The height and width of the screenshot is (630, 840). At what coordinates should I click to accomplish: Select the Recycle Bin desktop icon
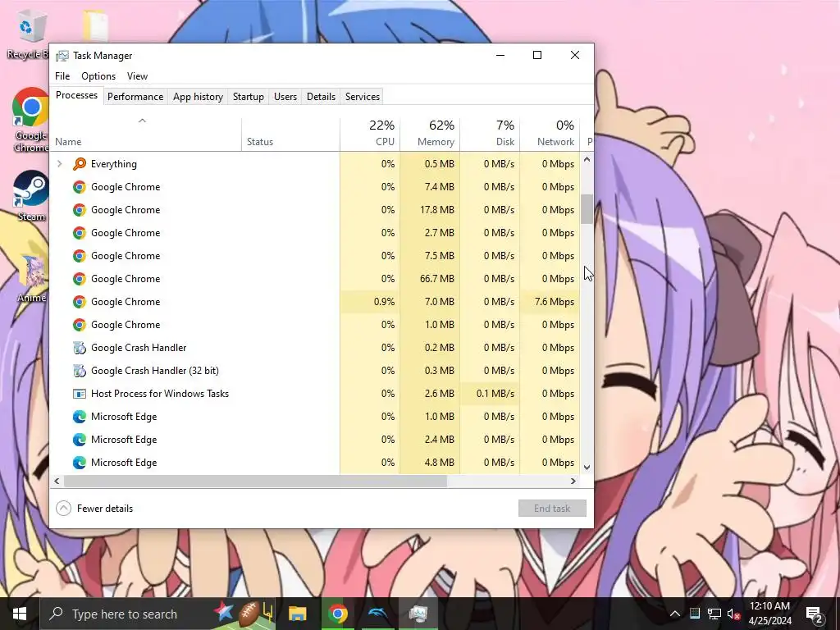point(27,36)
